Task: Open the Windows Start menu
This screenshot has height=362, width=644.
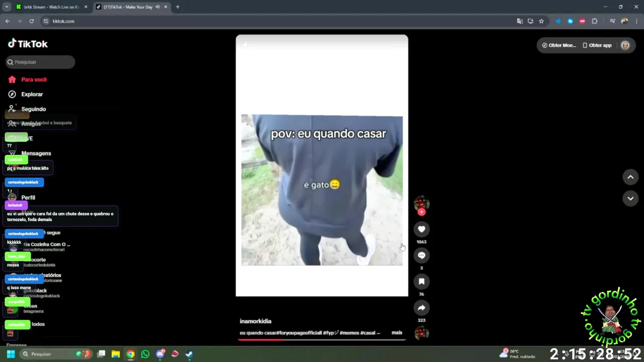Action: (x=11, y=354)
